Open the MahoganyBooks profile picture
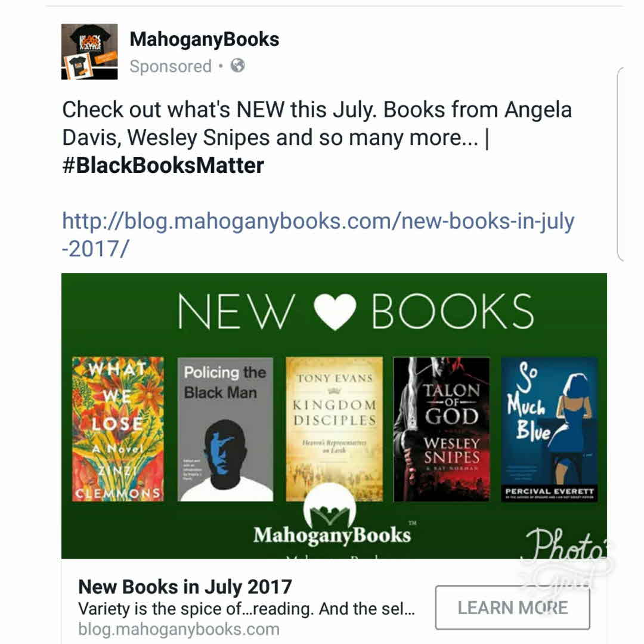Screen dimensions: 644x644 pyautogui.click(x=89, y=51)
